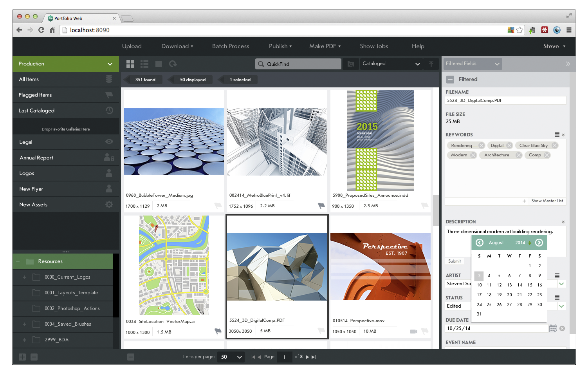Screen dimensions: 588x377
Task: Select the 010514_Perspective.mov thumbnail
Action: click(380, 267)
